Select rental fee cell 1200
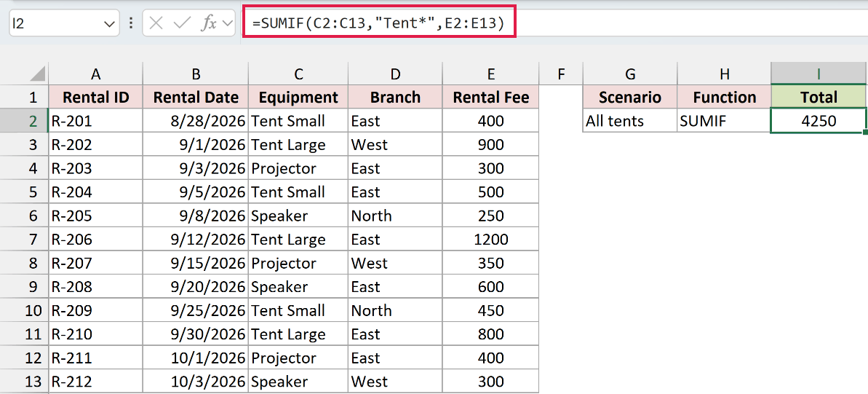Viewport: 868px width, 394px height. coord(490,240)
